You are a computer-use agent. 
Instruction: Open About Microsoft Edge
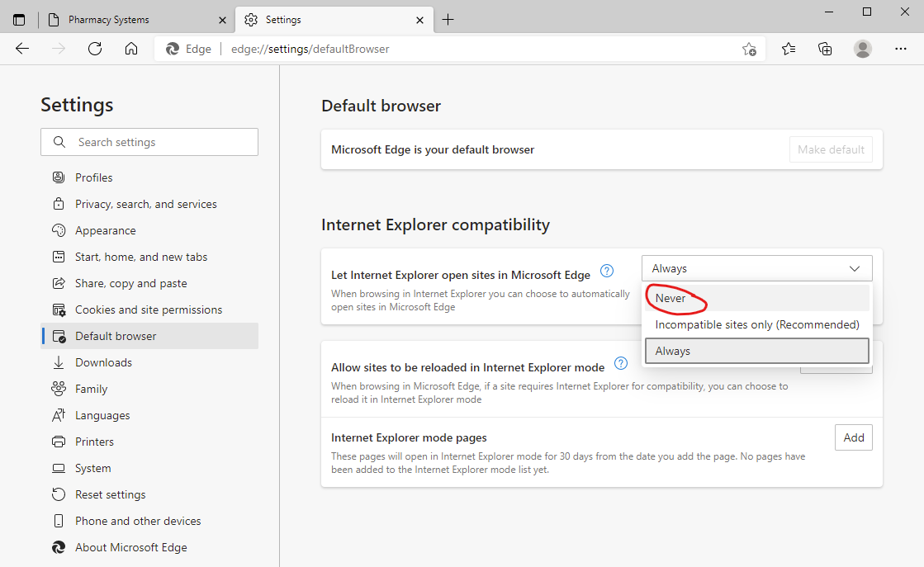[x=130, y=546]
